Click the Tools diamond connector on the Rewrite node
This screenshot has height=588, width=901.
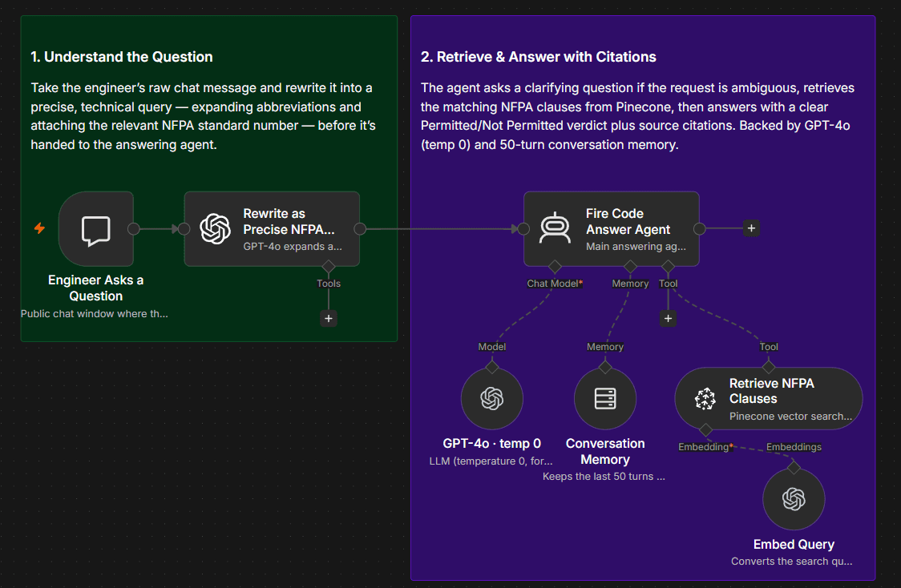[x=328, y=266]
